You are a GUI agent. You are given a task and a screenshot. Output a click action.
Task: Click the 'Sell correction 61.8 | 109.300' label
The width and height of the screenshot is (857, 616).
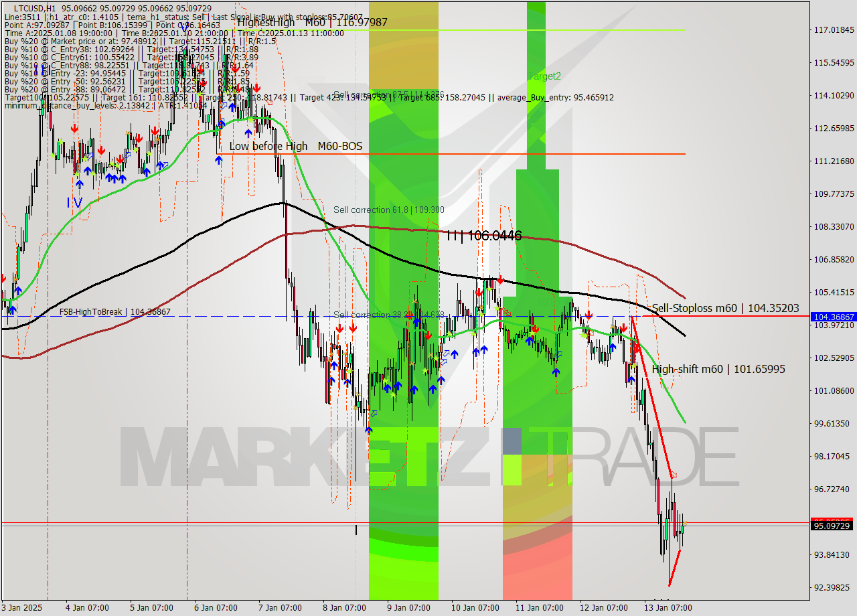(389, 210)
